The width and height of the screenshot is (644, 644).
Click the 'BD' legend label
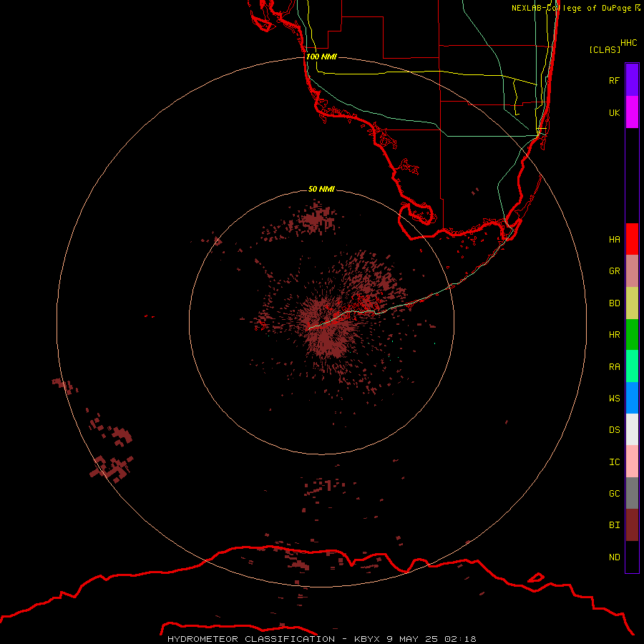tap(614, 303)
